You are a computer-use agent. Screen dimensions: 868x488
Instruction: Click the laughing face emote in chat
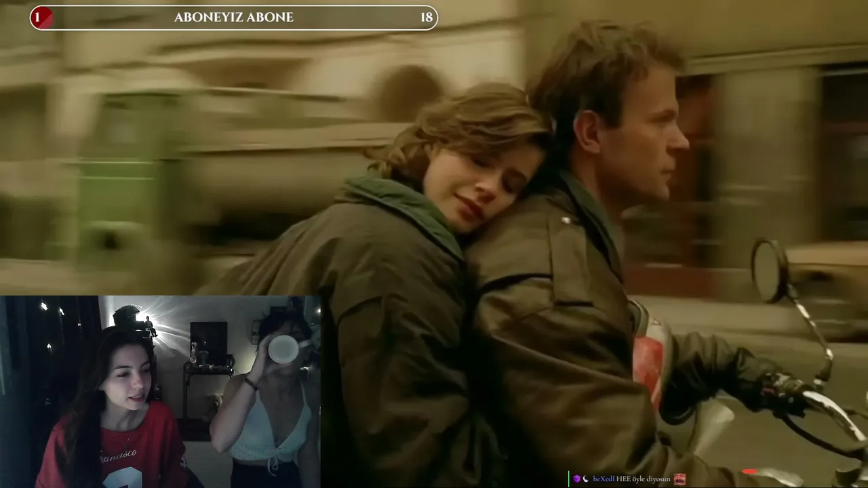(x=679, y=479)
